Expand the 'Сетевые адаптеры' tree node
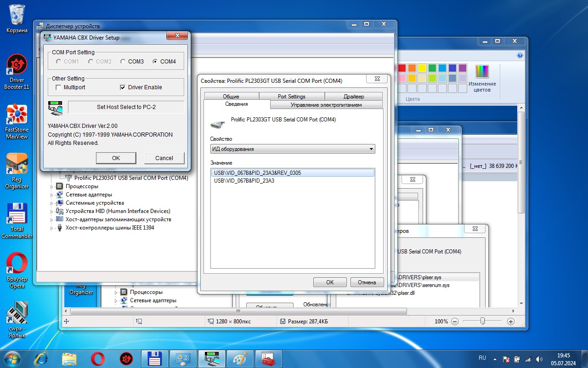Viewport: 588px width, 368px height. (x=52, y=195)
